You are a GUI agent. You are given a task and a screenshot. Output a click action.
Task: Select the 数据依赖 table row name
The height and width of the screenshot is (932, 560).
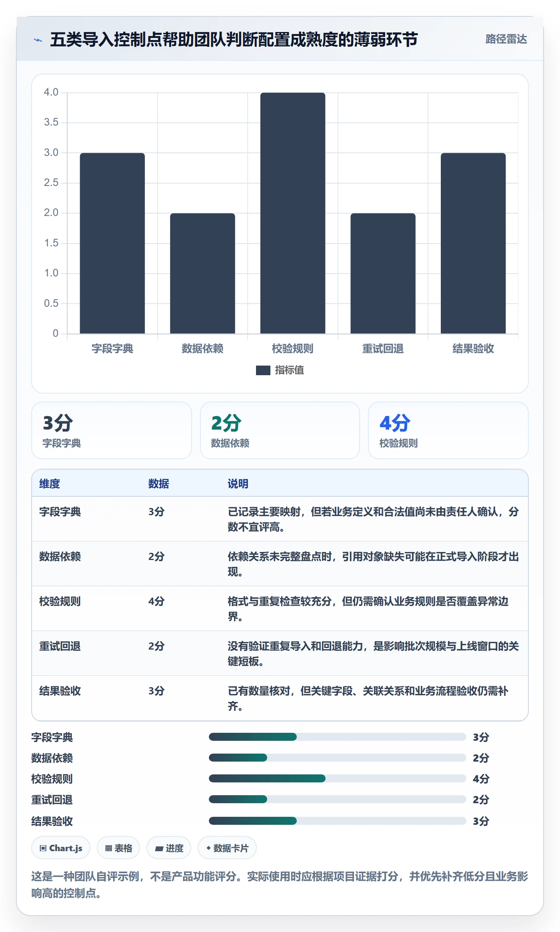click(60, 556)
